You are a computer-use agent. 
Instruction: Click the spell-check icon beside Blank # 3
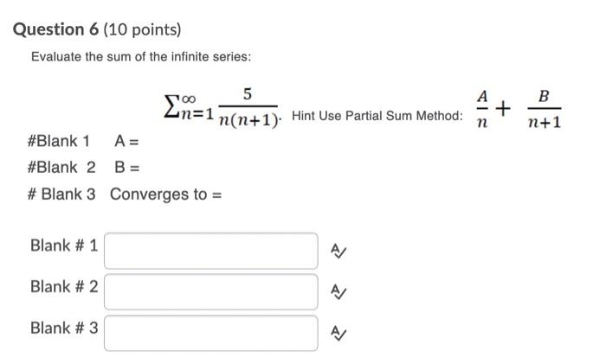coord(338,333)
